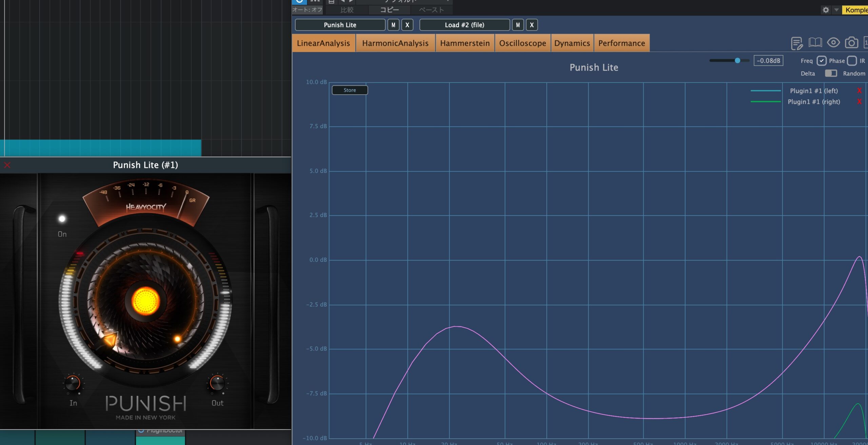Take a snapshot with camera icon
Image resolution: width=868 pixels, height=445 pixels.
point(851,43)
